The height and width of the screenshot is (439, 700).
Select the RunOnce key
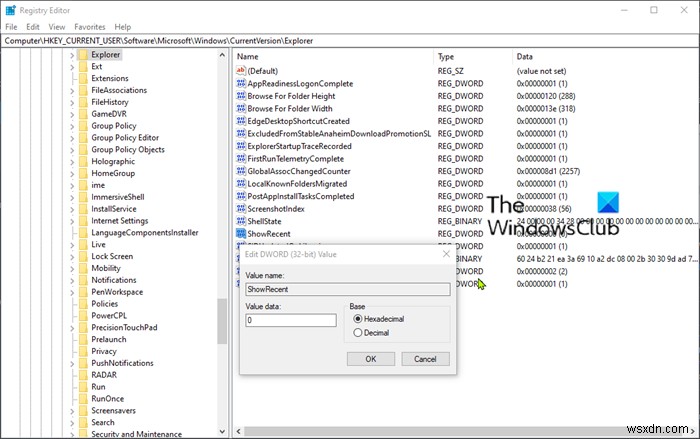[x=108, y=398]
